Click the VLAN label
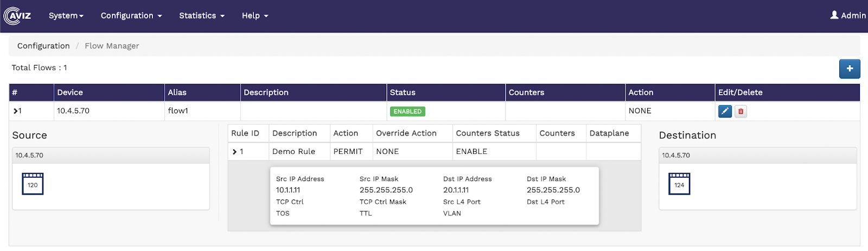The image size is (868, 251). pyautogui.click(x=452, y=214)
